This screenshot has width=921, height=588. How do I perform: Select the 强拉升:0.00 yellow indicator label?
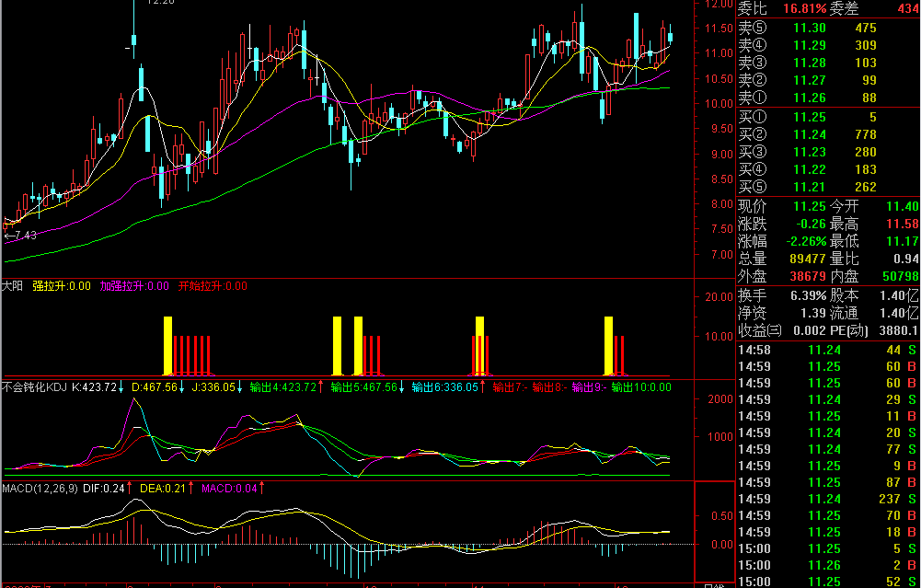[x=62, y=286]
